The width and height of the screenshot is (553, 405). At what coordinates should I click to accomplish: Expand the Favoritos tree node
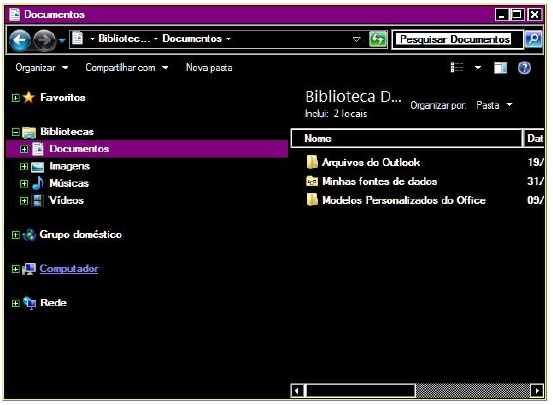pos(16,98)
